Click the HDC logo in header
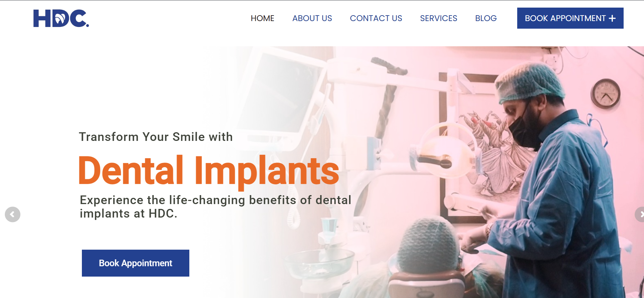This screenshot has width=644, height=298. [x=61, y=18]
